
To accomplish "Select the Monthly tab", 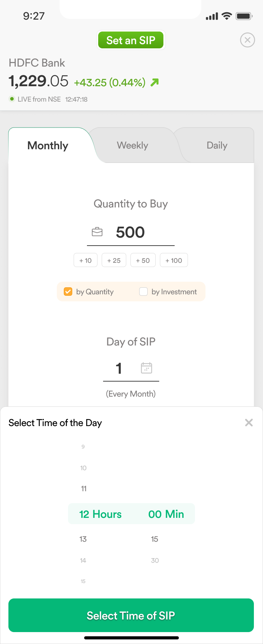I will point(48,145).
